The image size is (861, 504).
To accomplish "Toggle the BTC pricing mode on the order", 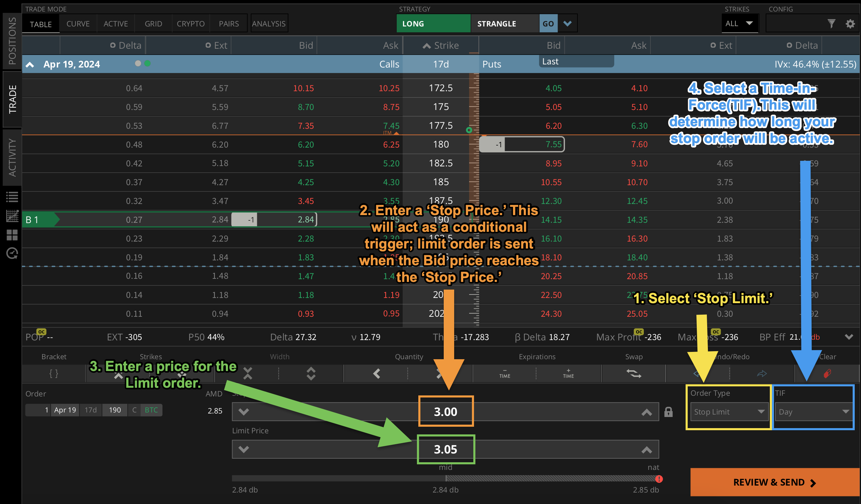I will click(x=151, y=410).
